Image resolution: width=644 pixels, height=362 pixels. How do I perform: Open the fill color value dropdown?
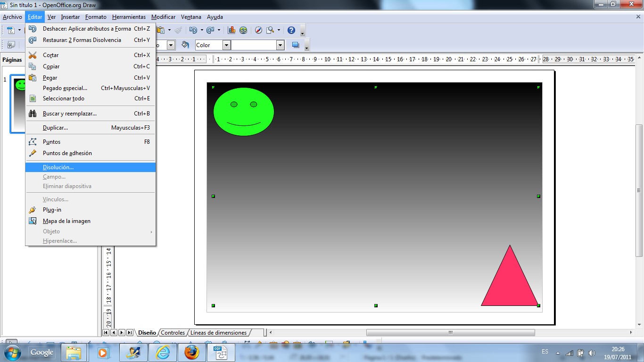281,45
